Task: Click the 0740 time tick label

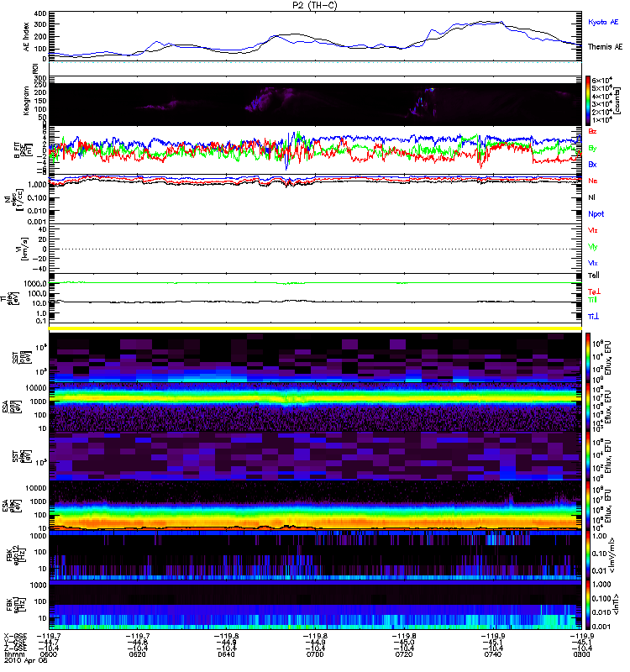Action: (493, 654)
